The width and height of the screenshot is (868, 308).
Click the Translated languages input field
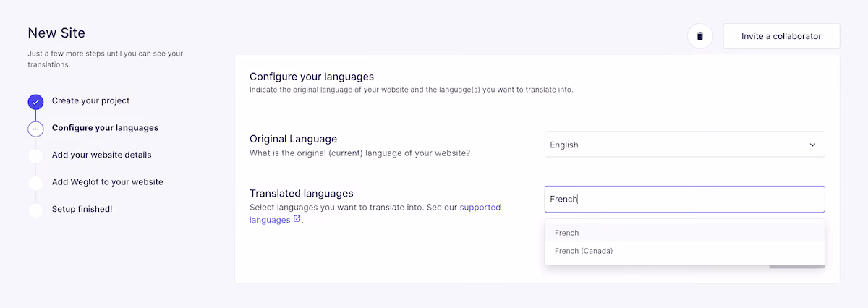pyautogui.click(x=684, y=199)
